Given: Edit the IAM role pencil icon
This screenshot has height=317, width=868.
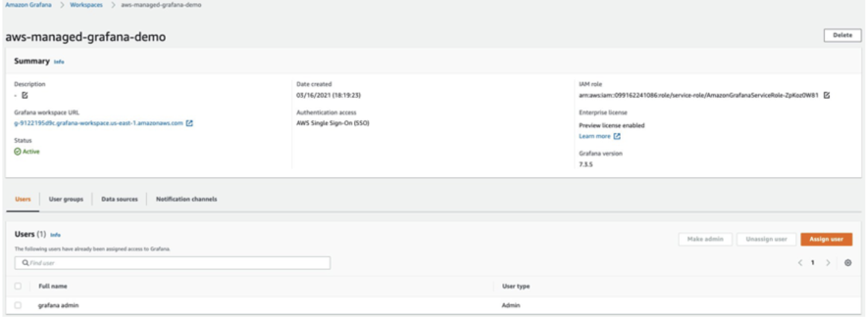Looking at the screenshot, I should [827, 95].
